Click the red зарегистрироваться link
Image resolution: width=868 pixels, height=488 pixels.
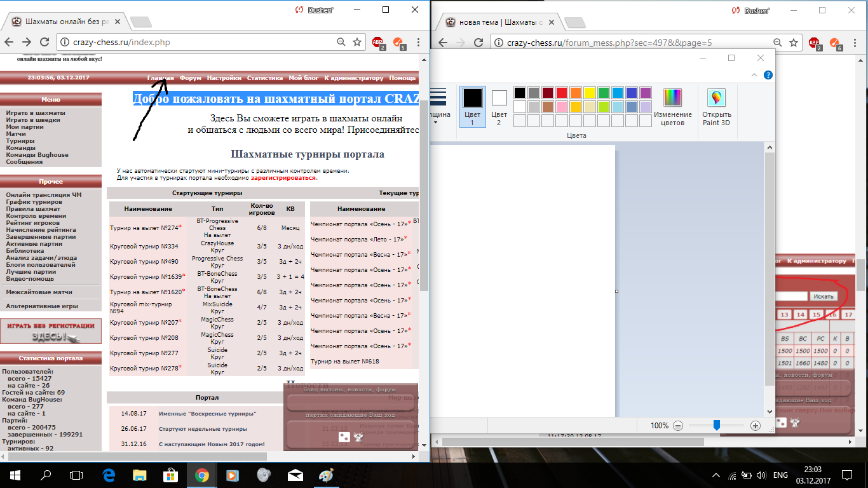pos(283,178)
